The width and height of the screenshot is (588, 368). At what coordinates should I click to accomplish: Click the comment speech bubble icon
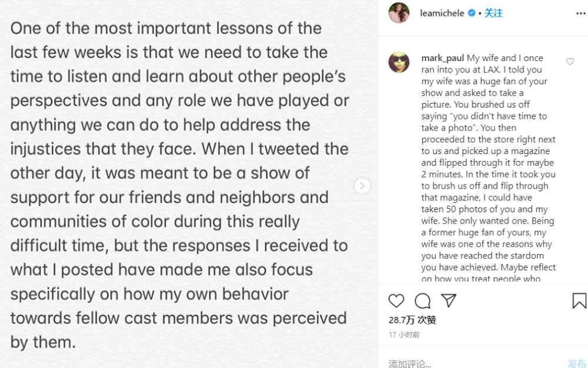click(x=422, y=301)
